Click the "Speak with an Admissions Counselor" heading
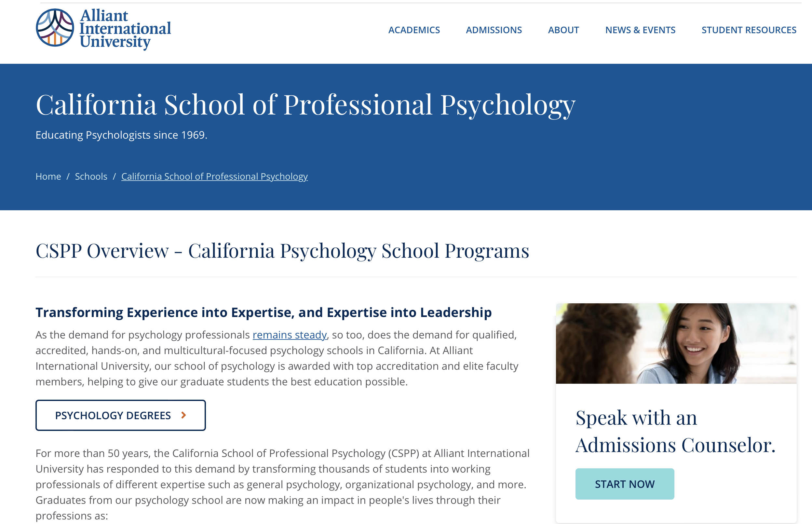812x524 pixels. 675,431
